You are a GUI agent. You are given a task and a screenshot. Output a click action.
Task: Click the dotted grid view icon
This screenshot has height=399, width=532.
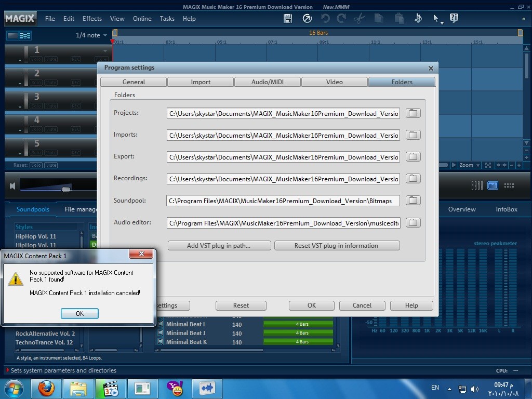pyautogui.click(x=509, y=185)
